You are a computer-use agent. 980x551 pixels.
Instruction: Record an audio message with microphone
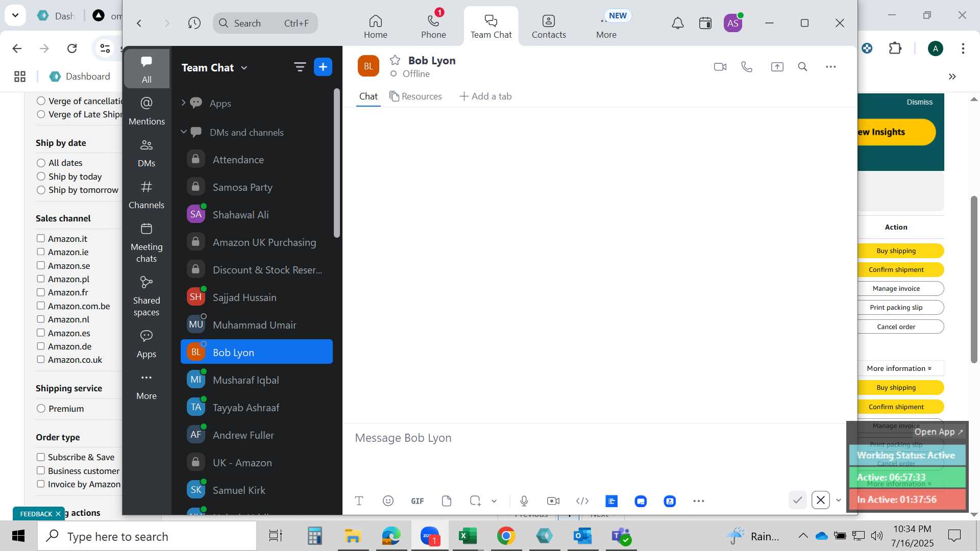[524, 501]
